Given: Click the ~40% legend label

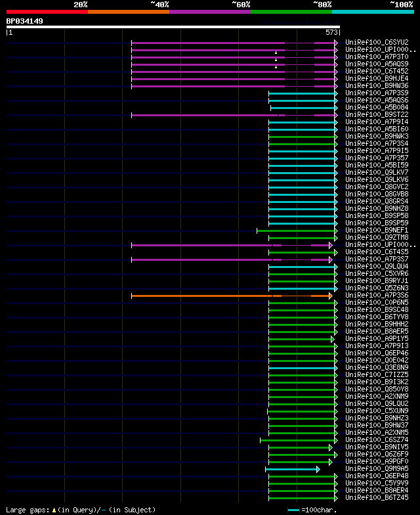Looking at the screenshot, I should tap(160, 5).
